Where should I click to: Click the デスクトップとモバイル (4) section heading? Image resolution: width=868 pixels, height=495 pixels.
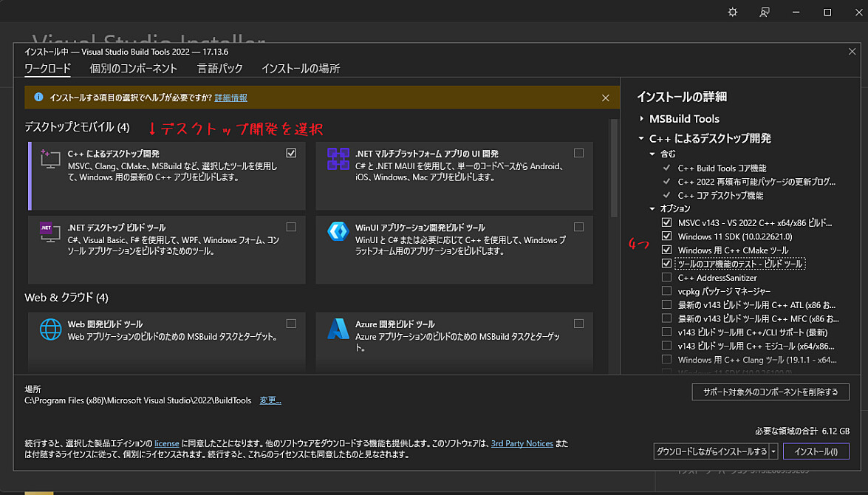point(77,127)
